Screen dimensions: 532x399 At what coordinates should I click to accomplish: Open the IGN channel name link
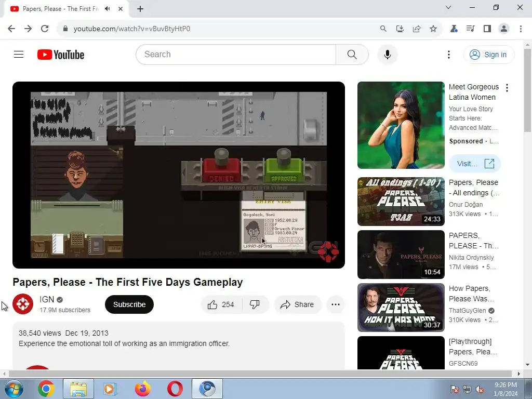[x=47, y=299]
